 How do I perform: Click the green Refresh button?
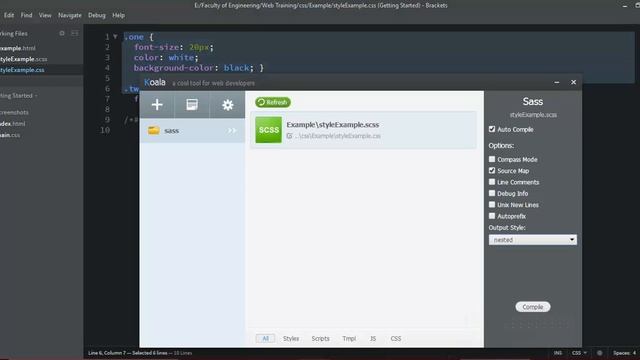click(273, 102)
